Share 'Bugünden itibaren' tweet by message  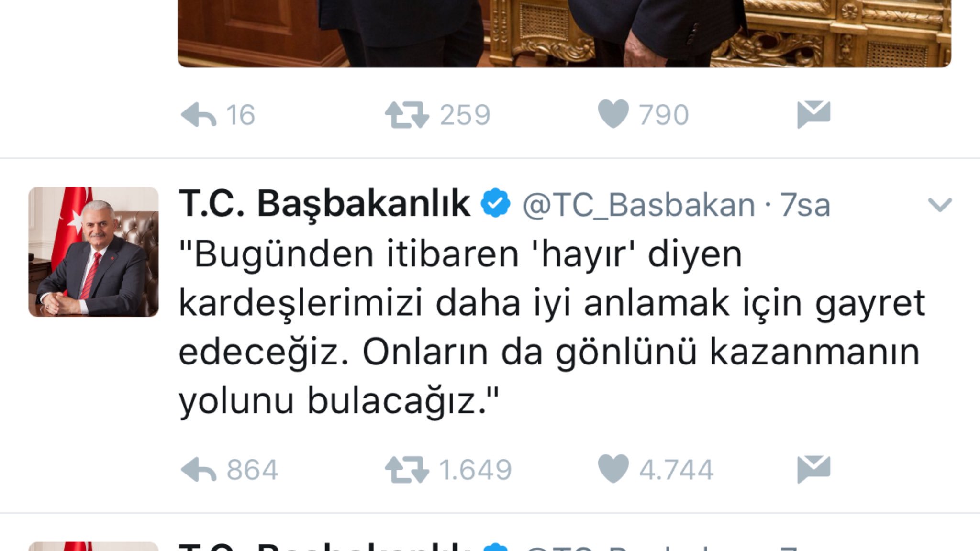click(813, 469)
